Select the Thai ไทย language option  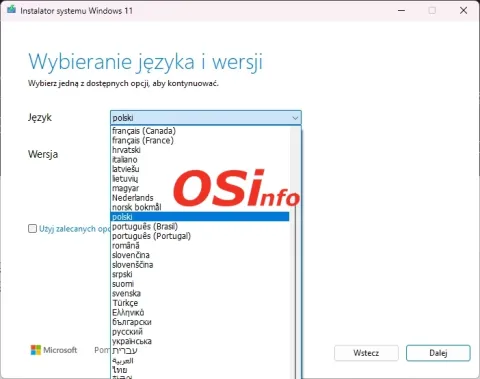[200, 370]
